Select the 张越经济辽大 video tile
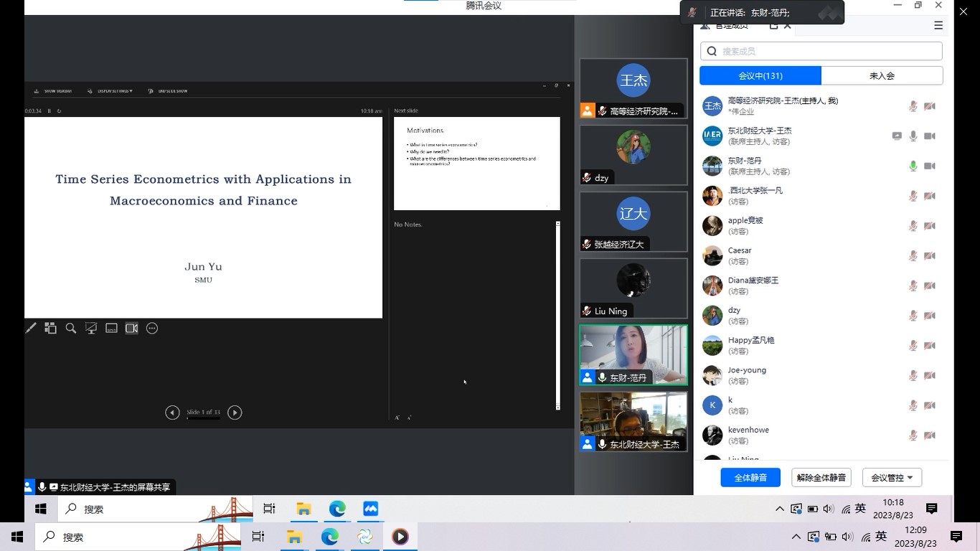Screen dimensions: 980x551 point(633,222)
